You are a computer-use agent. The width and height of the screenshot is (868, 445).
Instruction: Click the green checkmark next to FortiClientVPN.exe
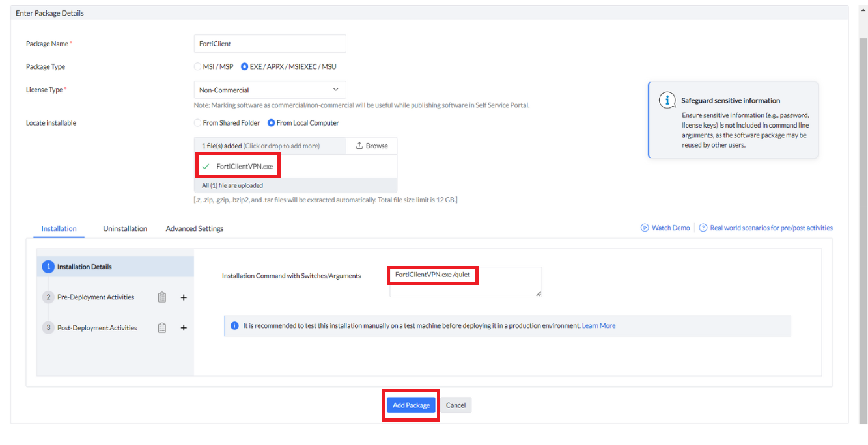(x=206, y=167)
